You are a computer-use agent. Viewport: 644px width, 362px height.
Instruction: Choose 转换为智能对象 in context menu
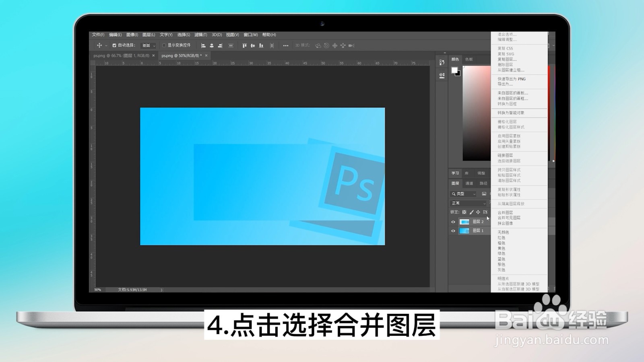coord(511,113)
